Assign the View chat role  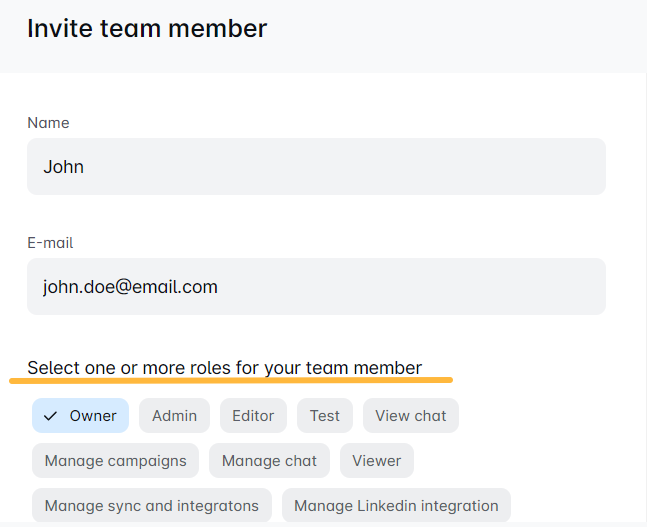[x=410, y=416]
